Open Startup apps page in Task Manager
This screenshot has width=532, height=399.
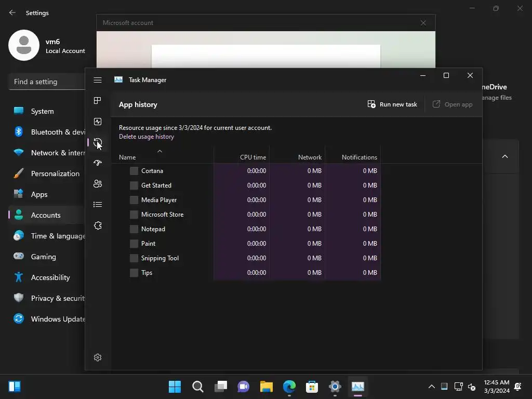pyautogui.click(x=98, y=163)
